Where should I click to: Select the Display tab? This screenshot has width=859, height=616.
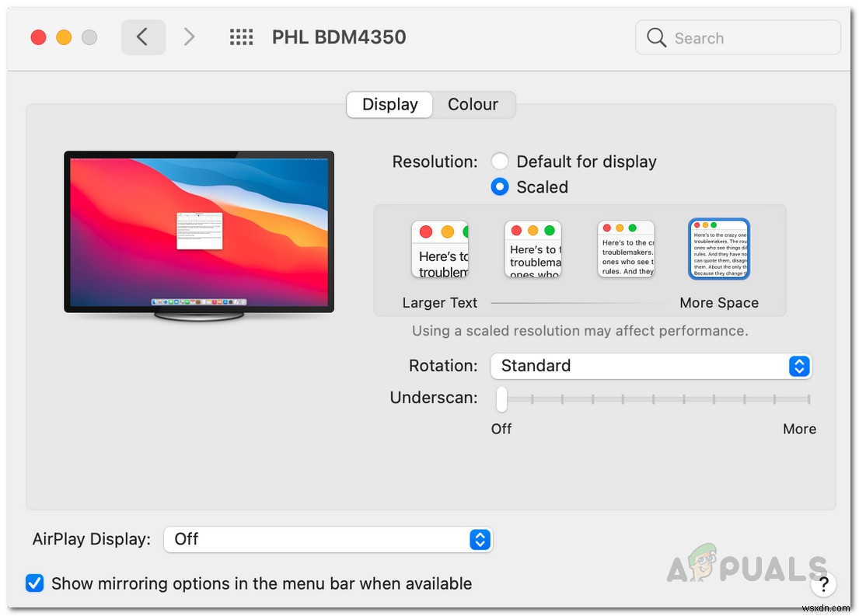[x=389, y=104]
